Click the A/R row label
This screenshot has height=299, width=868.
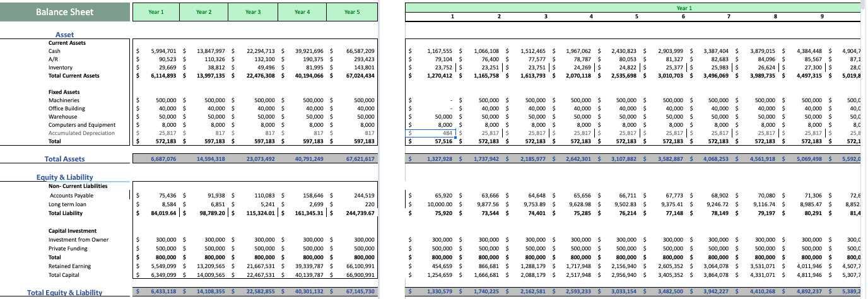pos(54,59)
